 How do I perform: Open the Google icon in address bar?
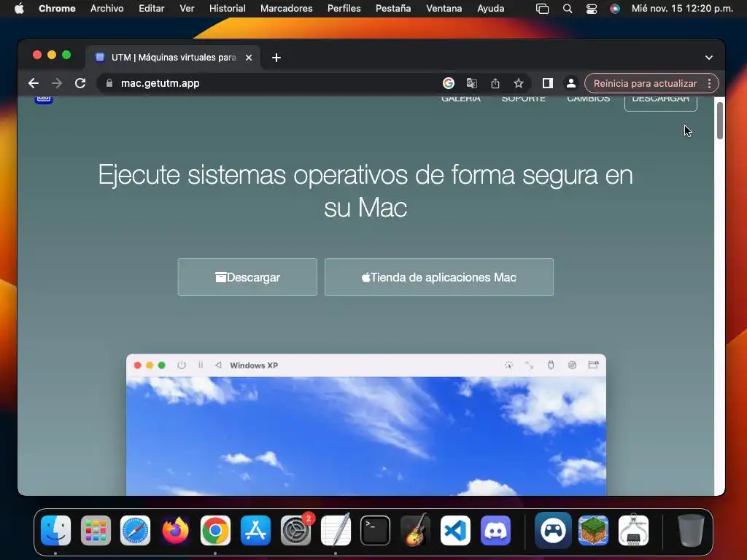click(x=449, y=83)
